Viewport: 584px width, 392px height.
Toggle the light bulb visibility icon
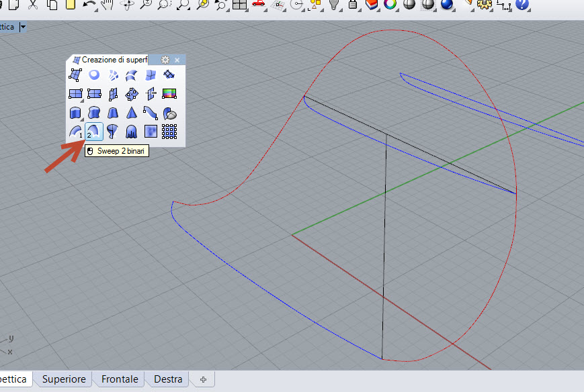(334, 5)
